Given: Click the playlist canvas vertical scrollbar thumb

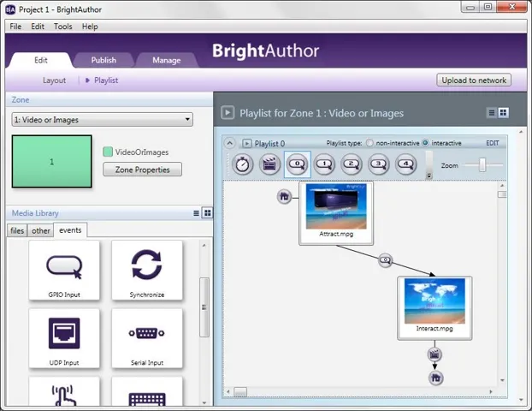Looking at the screenshot, I should point(502,194).
